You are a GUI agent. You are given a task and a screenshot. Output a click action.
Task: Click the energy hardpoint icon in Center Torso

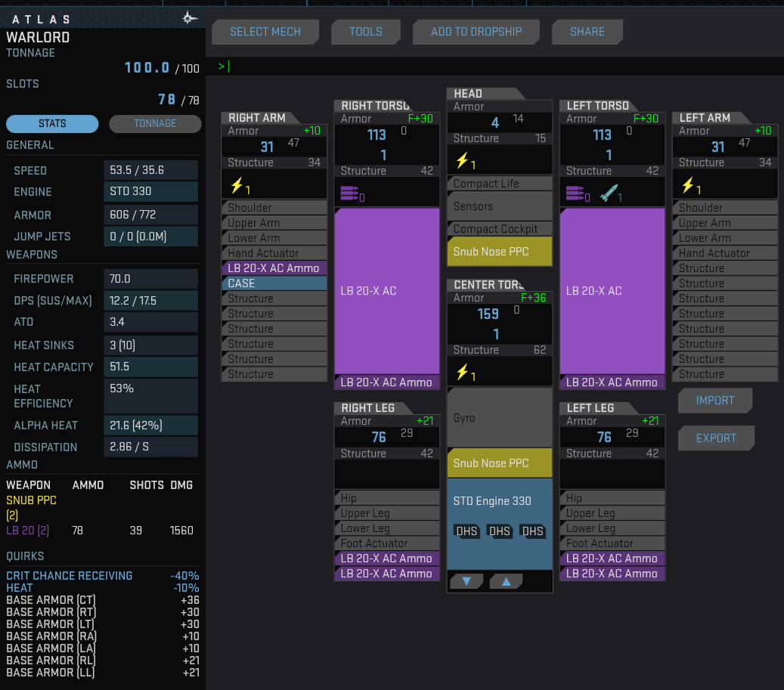(x=461, y=373)
